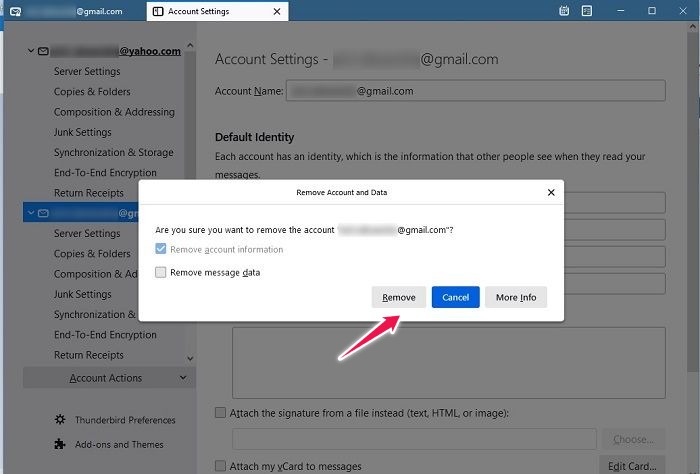The width and height of the screenshot is (700, 474).
Task: Open the Account Actions dropdown
Action: 109,378
